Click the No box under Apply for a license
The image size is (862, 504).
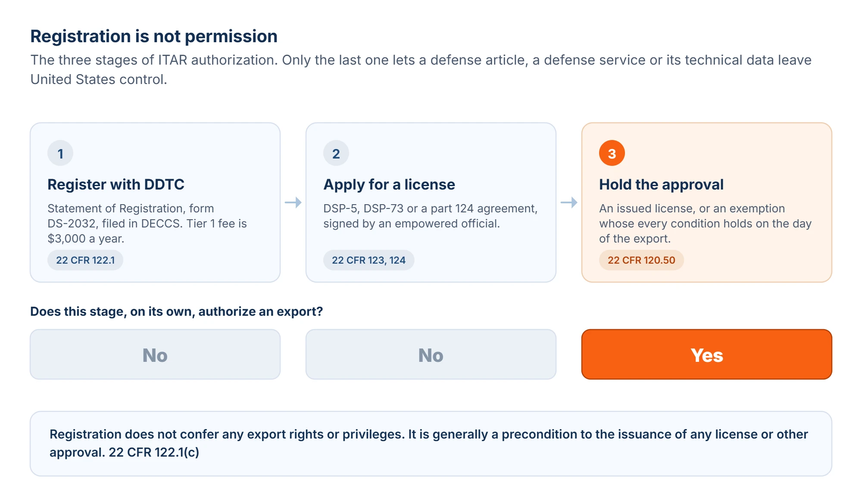tap(431, 355)
